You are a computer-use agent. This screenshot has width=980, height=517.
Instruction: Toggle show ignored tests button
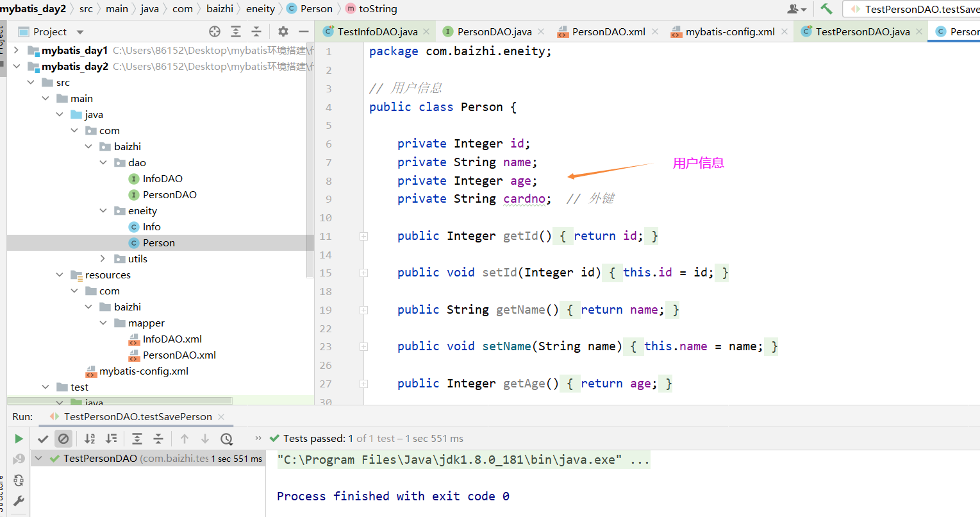coord(63,439)
